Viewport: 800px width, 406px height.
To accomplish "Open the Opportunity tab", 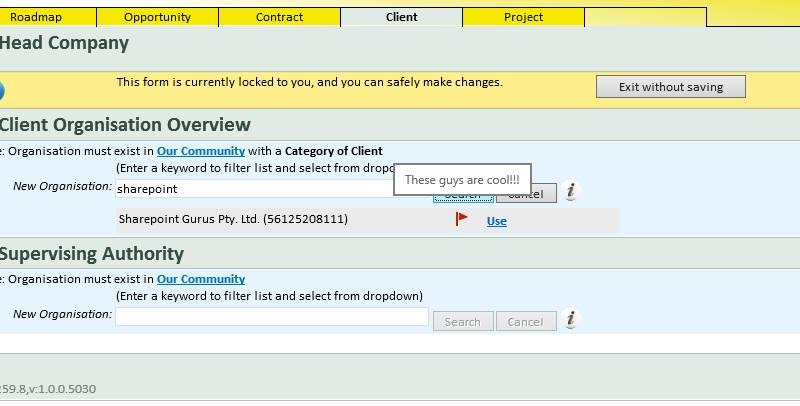I will pyautogui.click(x=157, y=17).
